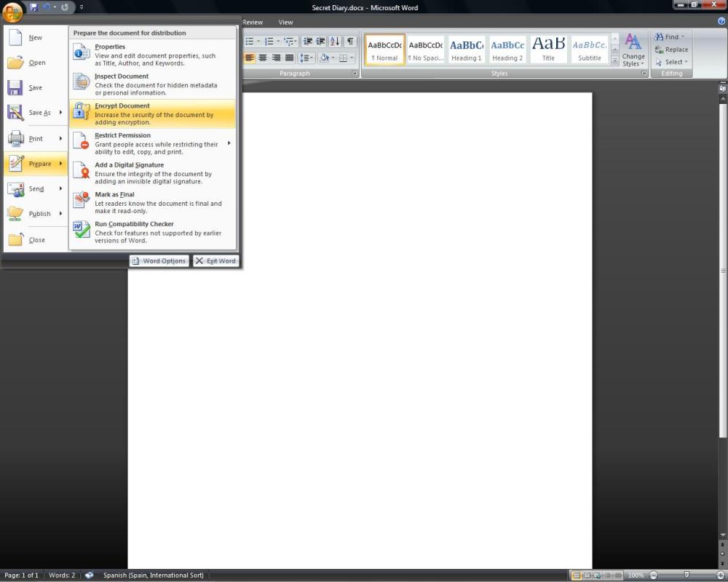Expand the Save As submenu arrow
This screenshot has width=728, height=582.
pyautogui.click(x=61, y=112)
